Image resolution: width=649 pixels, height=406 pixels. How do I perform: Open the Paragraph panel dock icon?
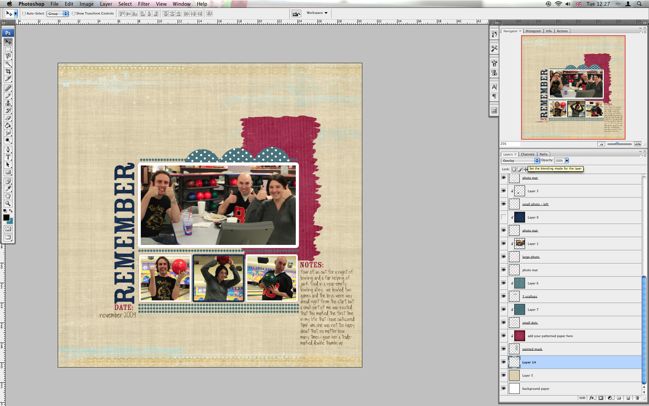coord(494,96)
